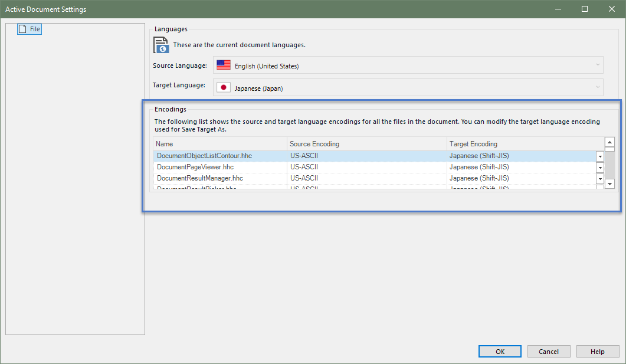This screenshot has height=364, width=626.
Task: Open target encoding dropdown for DocumentResultManager.hhc
Action: coord(599,178)
